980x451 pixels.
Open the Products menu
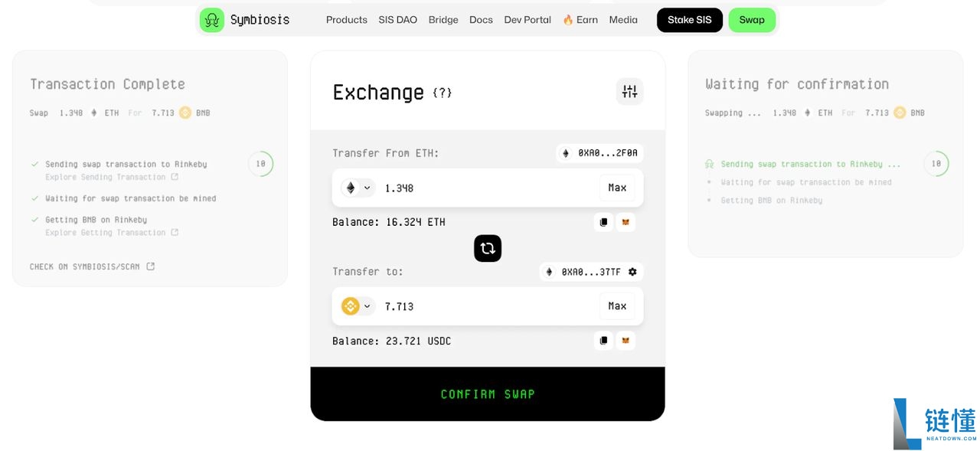(x=346, y=20)
